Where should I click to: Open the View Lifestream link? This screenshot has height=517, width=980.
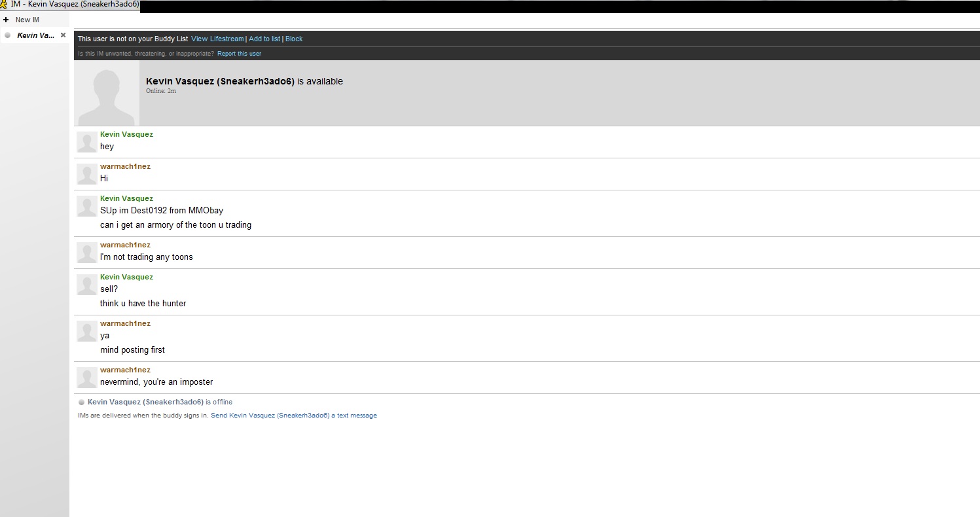pos(217,39)
